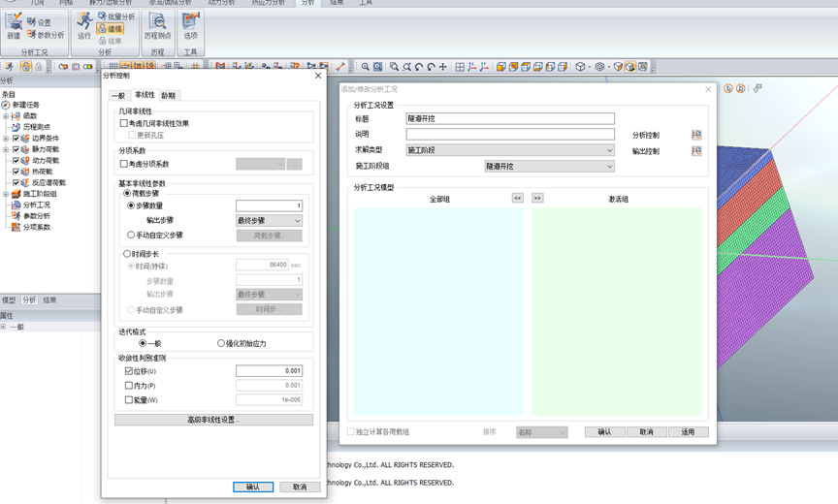
Task: Click the measure distance toolbar icon
Action: coord(340,67)
